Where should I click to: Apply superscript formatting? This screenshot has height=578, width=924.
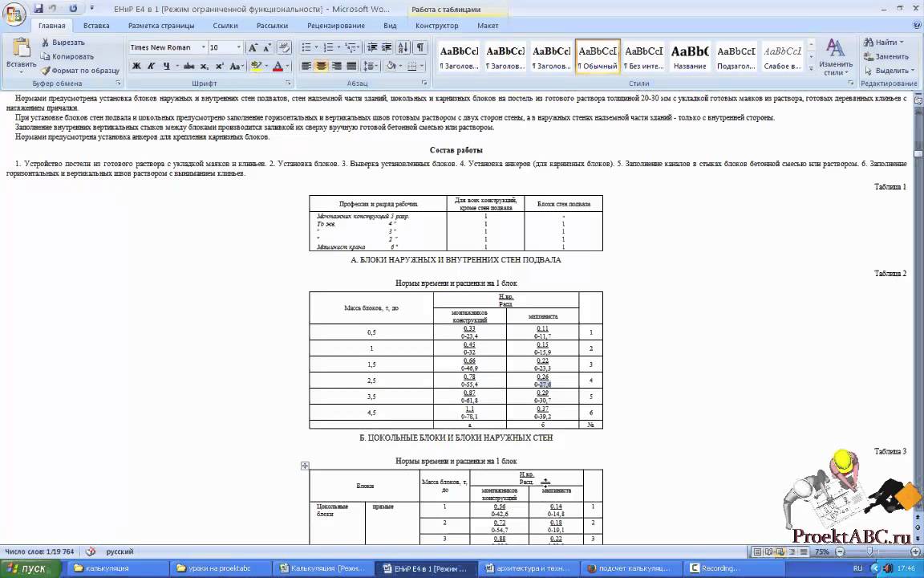coord(219,66)
